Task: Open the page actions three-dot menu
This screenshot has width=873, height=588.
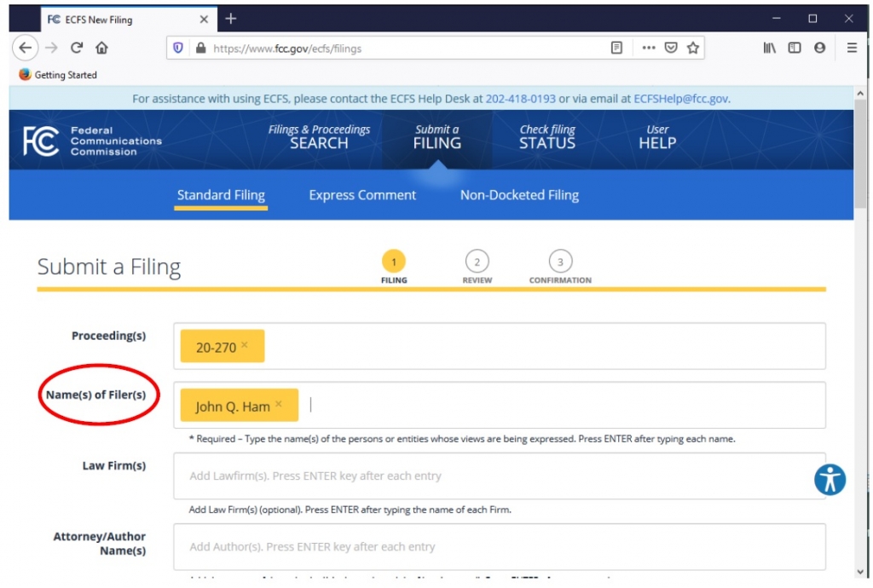Action: 649,48
